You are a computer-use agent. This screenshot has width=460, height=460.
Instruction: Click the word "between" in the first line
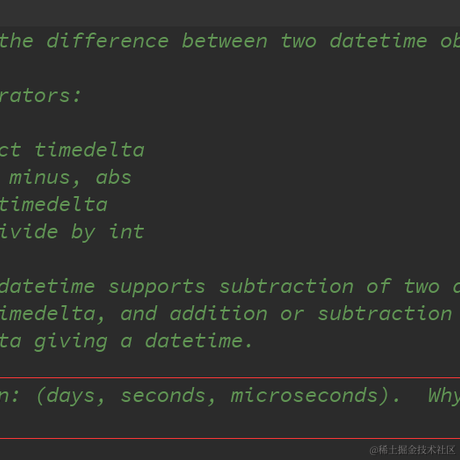pos(225,41)
